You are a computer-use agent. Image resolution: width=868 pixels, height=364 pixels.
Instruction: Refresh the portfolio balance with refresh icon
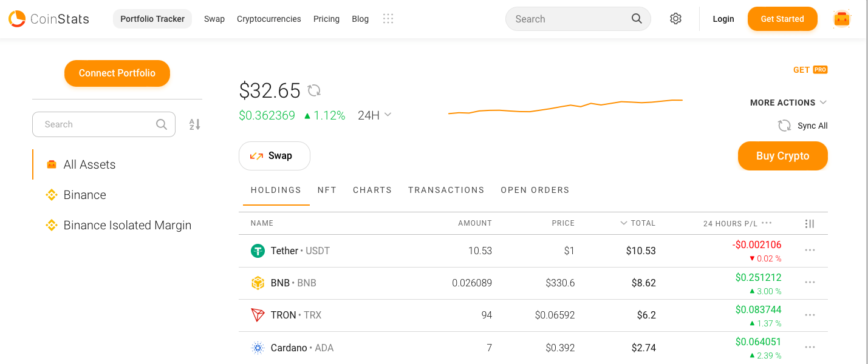click(x=314, y=90)
